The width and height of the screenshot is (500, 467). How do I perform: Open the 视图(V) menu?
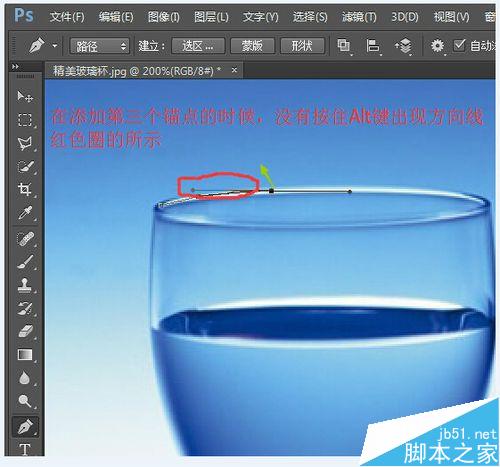click(x=451, y=16)
